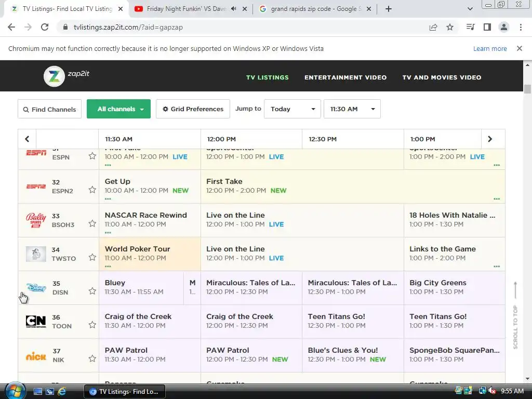Launch Internet Explorer from quick launch
The height and width of the screenshot is (399, 532).
[62, 391]
